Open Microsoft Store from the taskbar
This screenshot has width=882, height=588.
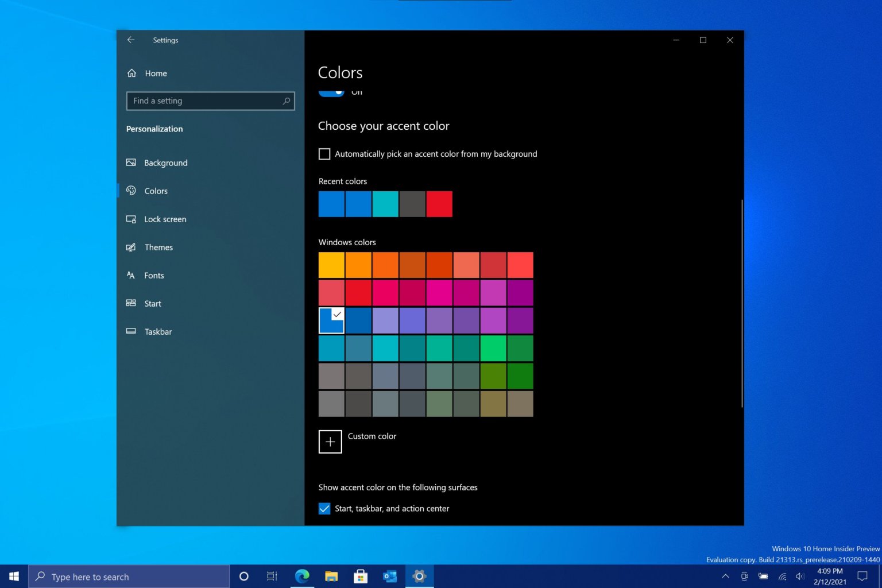point(361,577)
